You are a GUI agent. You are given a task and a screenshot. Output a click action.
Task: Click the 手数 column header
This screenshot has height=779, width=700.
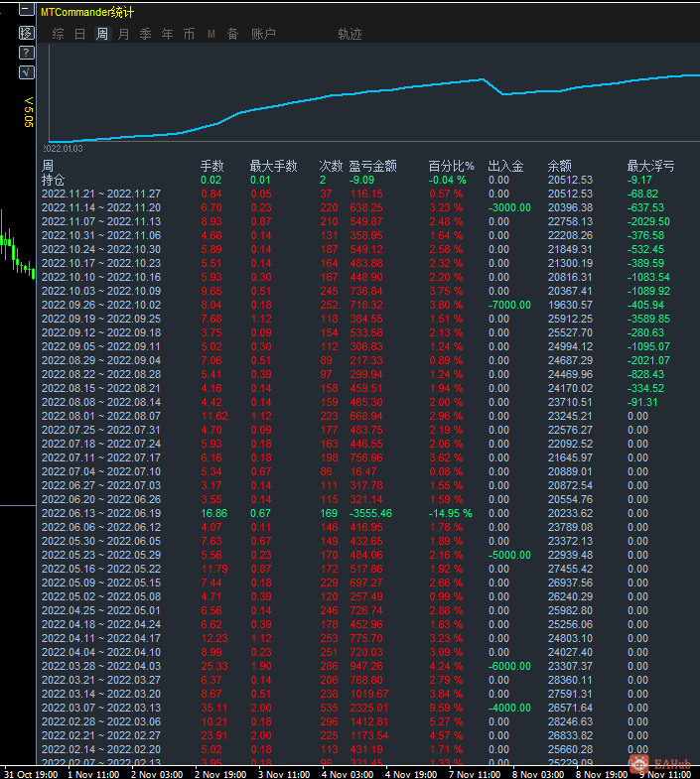(x=212, y=166)
